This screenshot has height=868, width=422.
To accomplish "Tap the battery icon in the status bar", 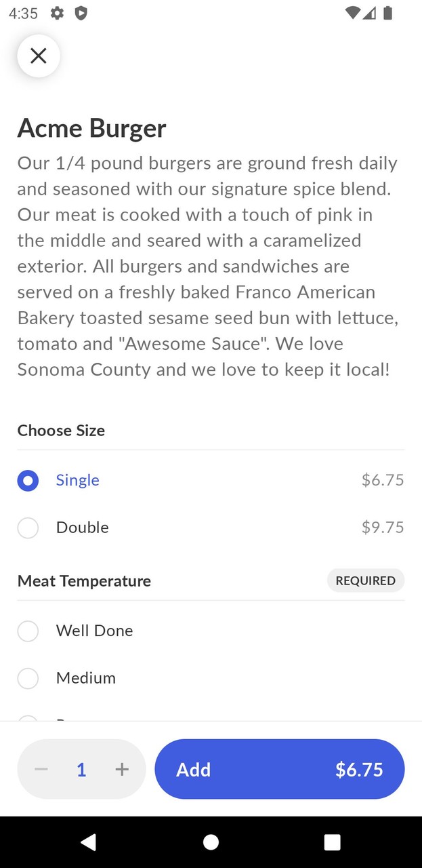I will coord(387,13).
